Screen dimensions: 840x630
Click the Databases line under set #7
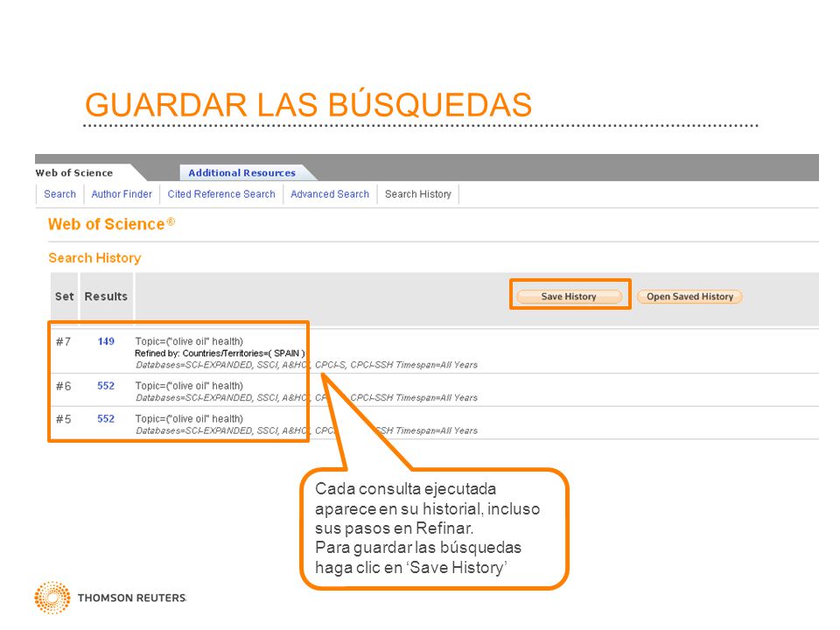[306, 365]
